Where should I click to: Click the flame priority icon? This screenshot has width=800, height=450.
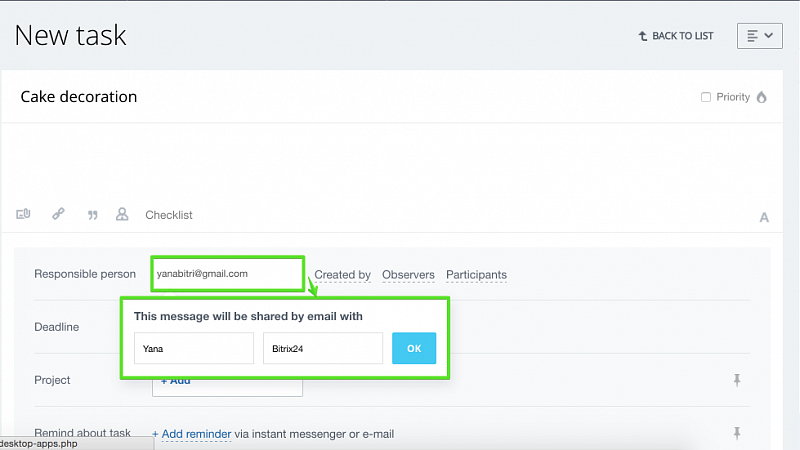[x=762, y=97]
